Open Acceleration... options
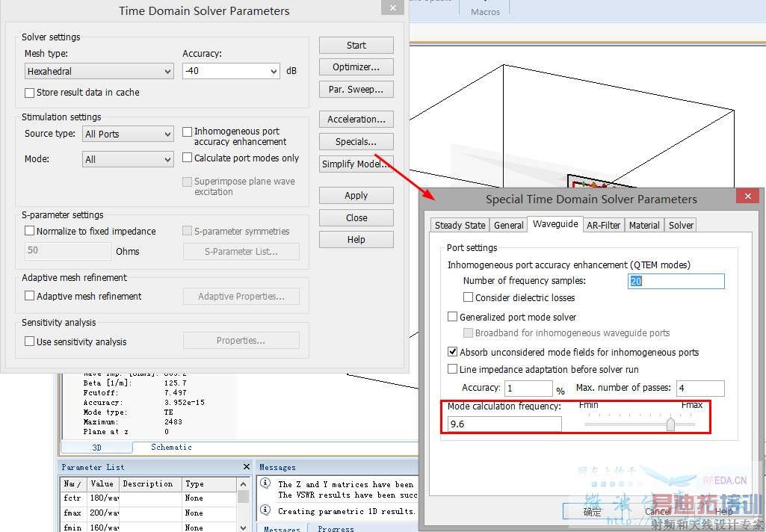766x532 pixels. pos(356,120)
